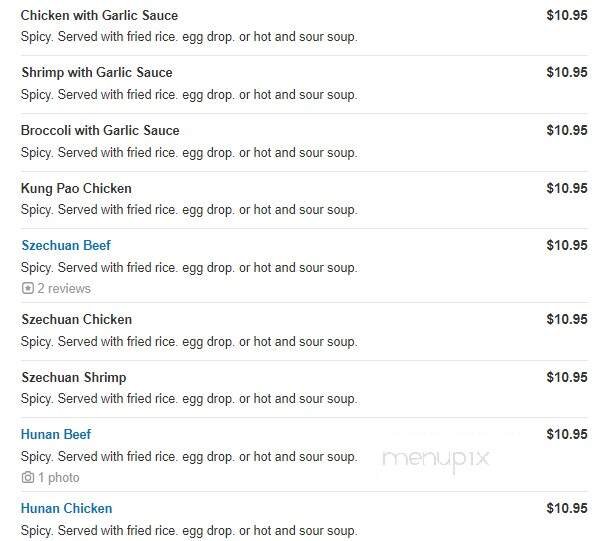This screenshot has width=615, height=541.
Task: Select the Broccoli with Garlic Sauce item
Action: pyautogui.click(x=100, y=131)
